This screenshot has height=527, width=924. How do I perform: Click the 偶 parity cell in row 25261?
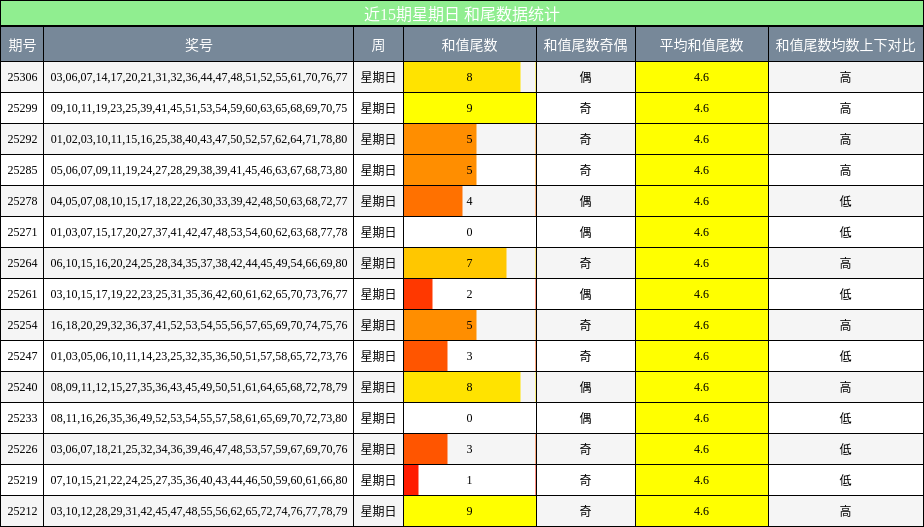pos(585,294)
